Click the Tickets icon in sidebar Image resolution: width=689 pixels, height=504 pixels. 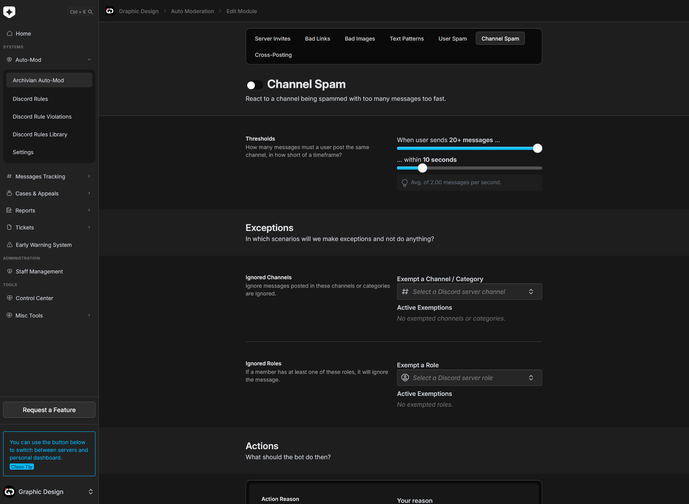pyautogui.click(x=9, y=227)
